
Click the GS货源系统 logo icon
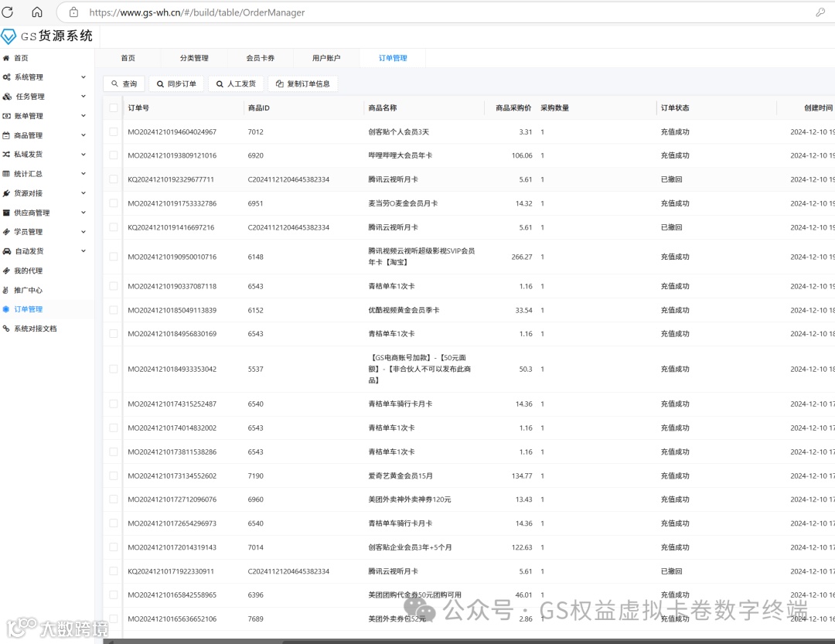pyautogui.click(x=9, y=36)
